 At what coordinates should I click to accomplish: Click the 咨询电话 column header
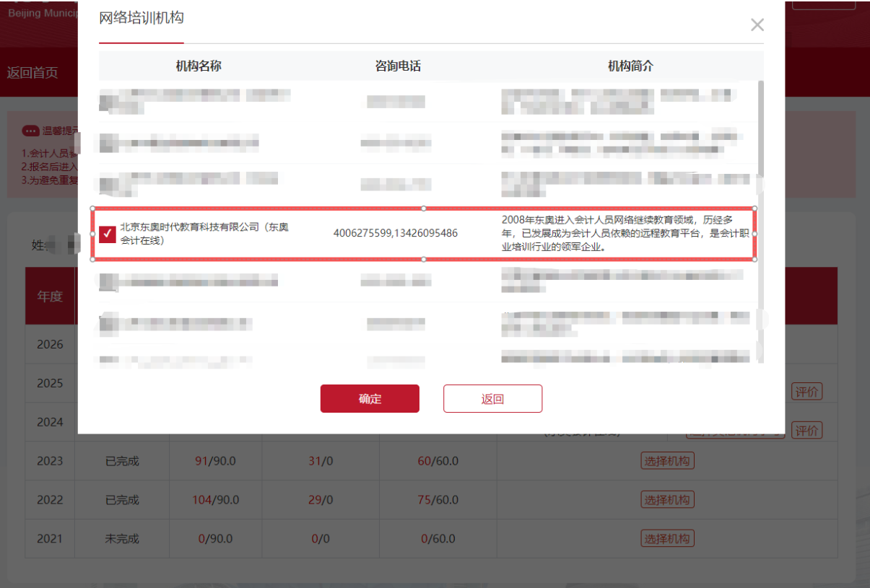tap(398, 66)
